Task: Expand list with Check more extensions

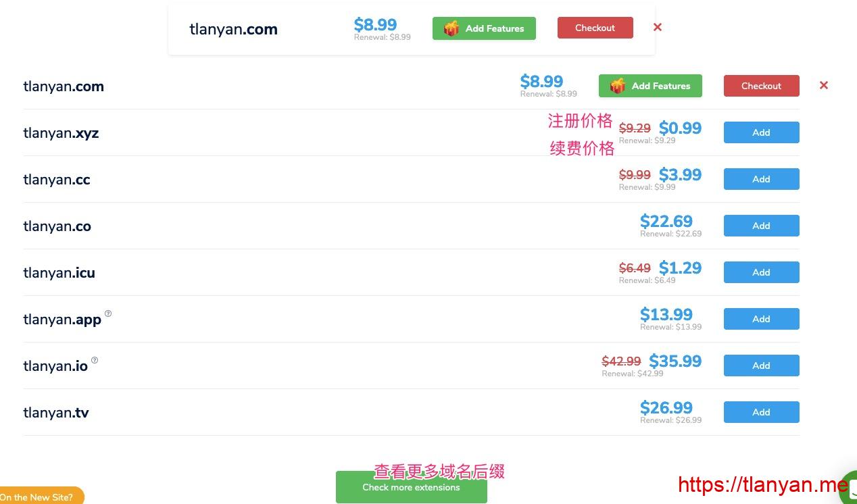Action: coord(411,488)
